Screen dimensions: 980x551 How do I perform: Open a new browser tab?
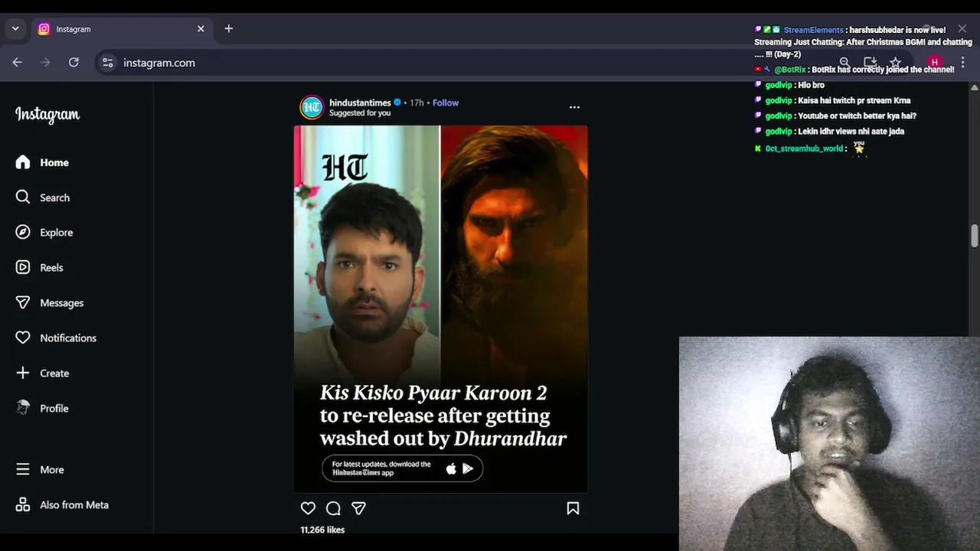(x=228, y=29)
